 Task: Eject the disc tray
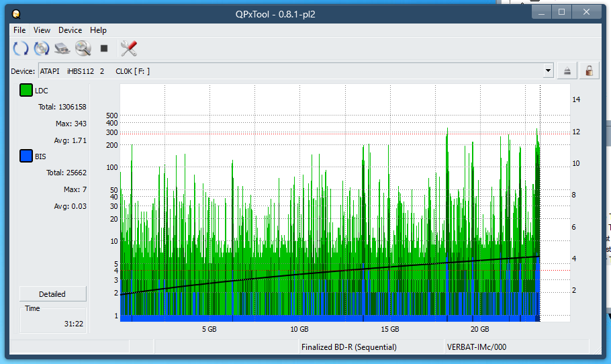pyautogui.click(x=567, y=71)
